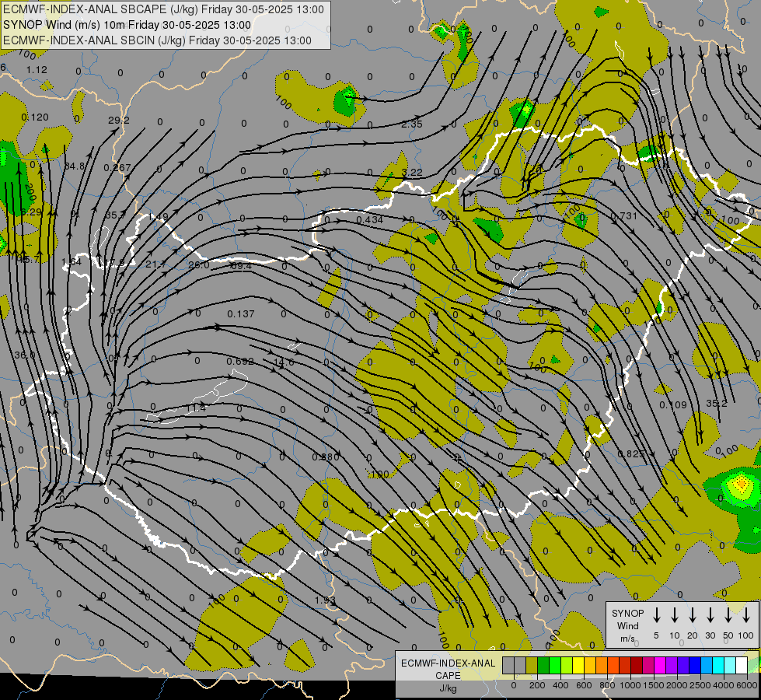761x700 pixels.
Task: Click the '0.692' value on map
Action: tap(240, 362)
